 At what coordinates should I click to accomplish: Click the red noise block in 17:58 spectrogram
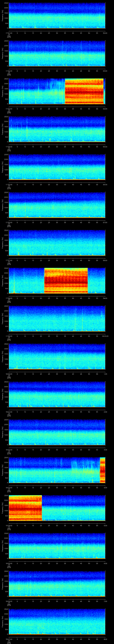(x=66, y=280)
